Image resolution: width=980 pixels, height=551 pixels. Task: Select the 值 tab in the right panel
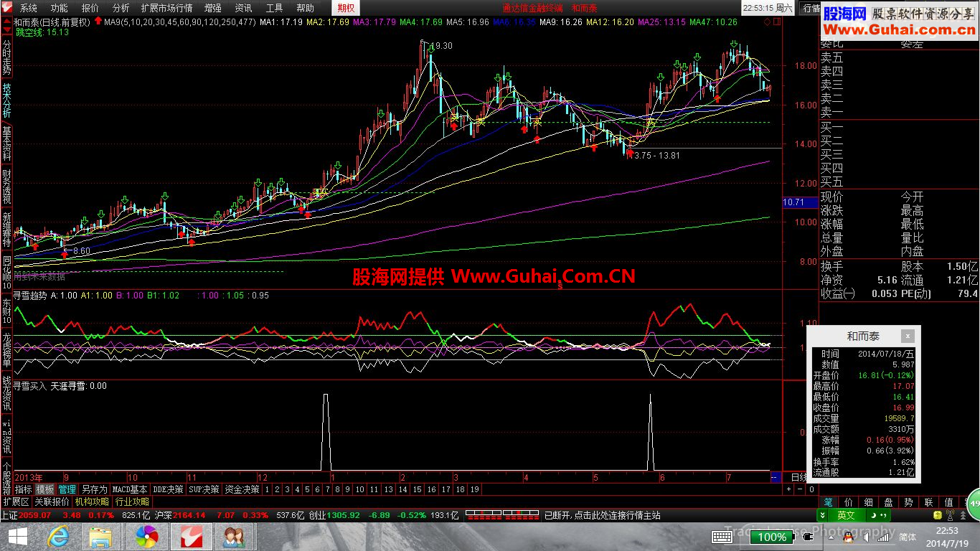pos(948,502)
